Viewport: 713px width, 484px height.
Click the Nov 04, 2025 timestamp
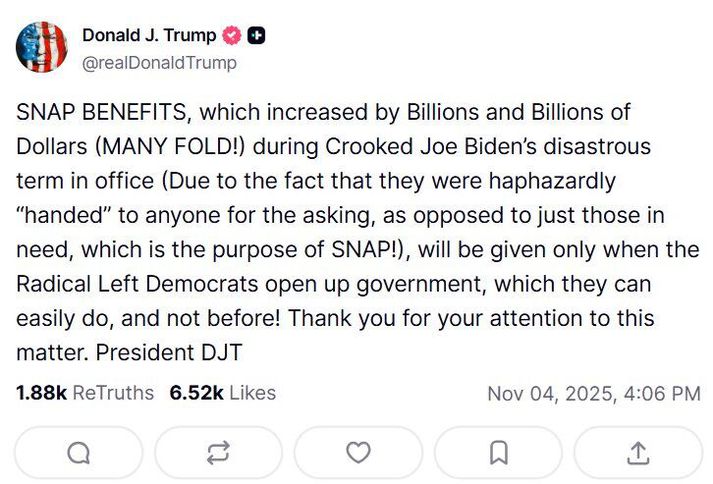coord(593,393)
